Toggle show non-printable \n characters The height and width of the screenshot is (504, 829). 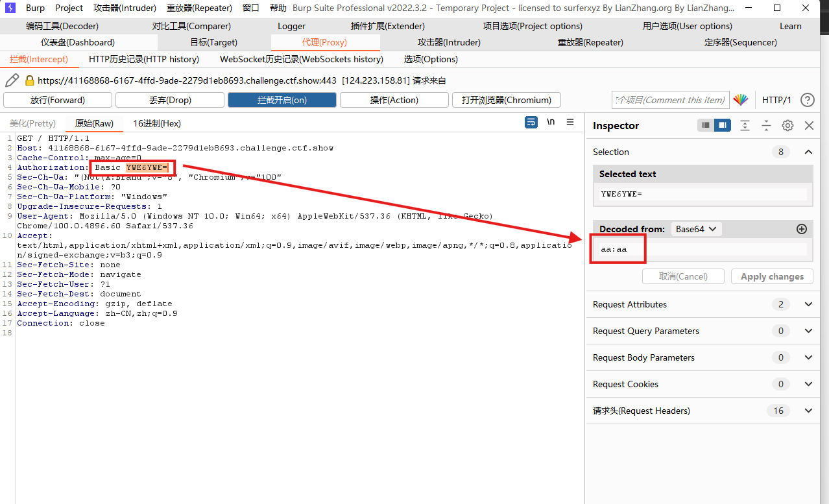(551, 122)
